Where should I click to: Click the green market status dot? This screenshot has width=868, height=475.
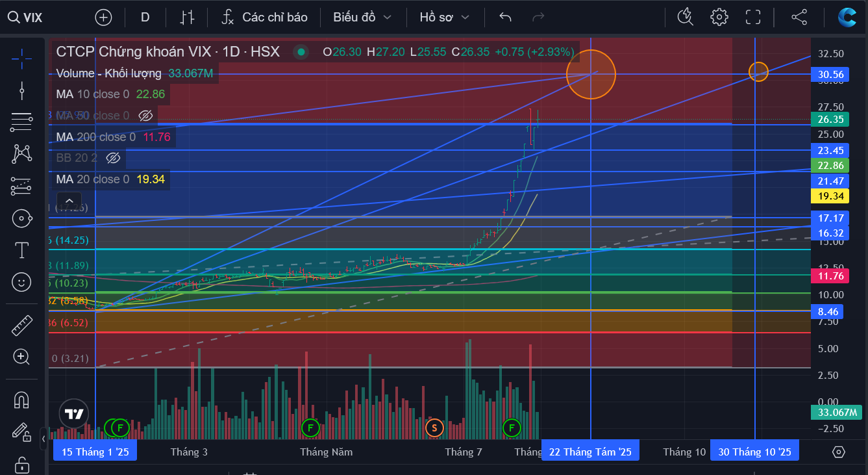click(300, 51)
